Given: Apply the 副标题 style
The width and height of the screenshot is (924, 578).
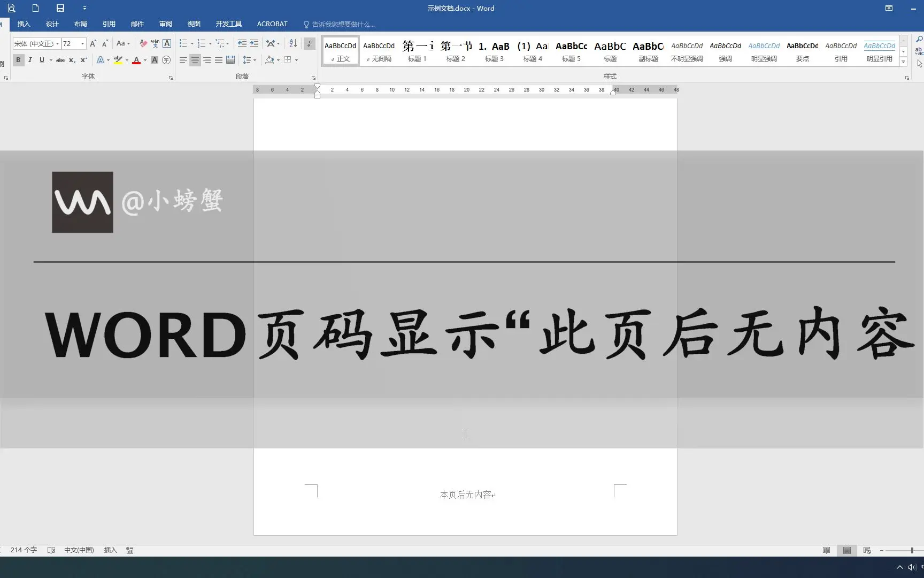Looking at the screenshot, I should (648, 51).
